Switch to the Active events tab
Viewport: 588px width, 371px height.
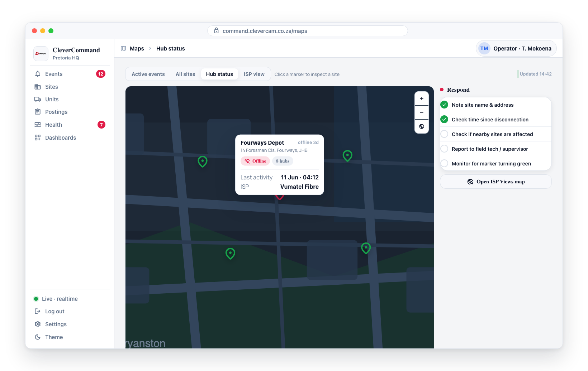click(148, 74)
